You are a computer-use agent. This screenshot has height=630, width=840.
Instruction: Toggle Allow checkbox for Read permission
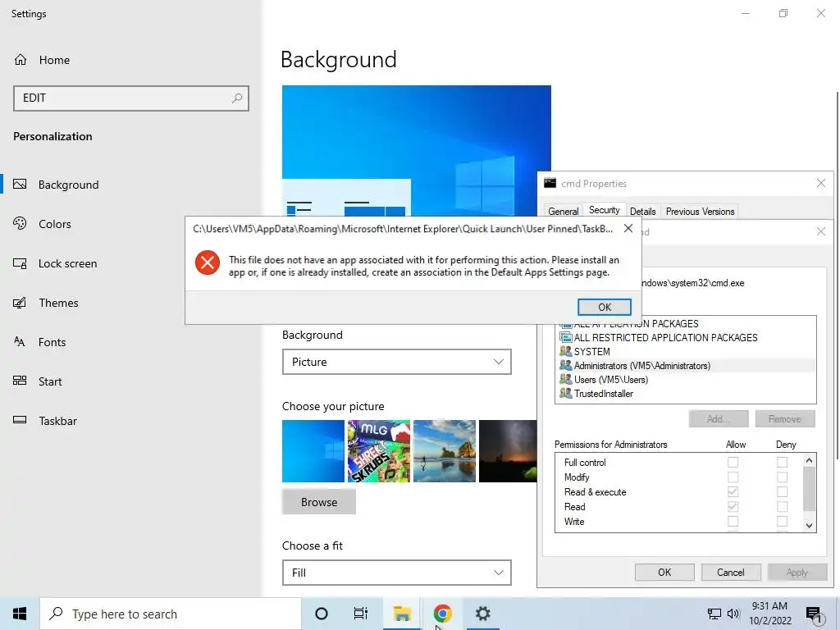click(733, 506)
